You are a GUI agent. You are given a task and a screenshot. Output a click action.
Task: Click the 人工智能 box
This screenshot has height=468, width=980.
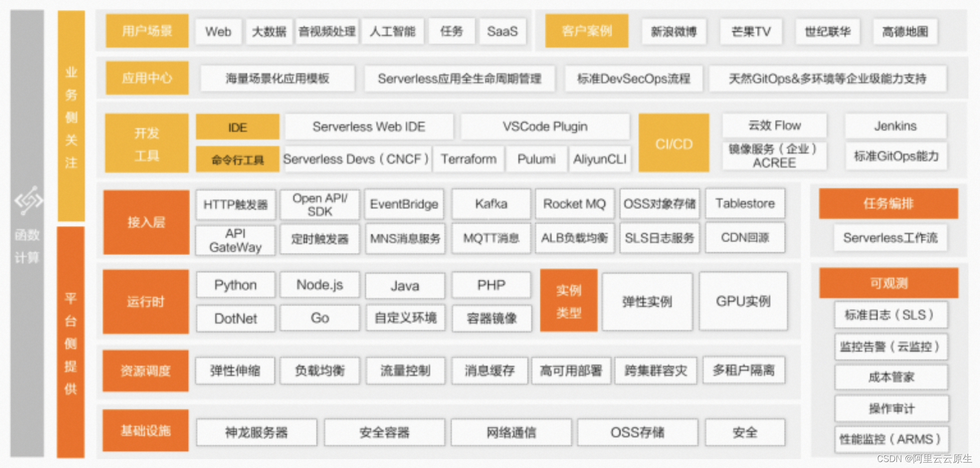(x=392, y=32)
